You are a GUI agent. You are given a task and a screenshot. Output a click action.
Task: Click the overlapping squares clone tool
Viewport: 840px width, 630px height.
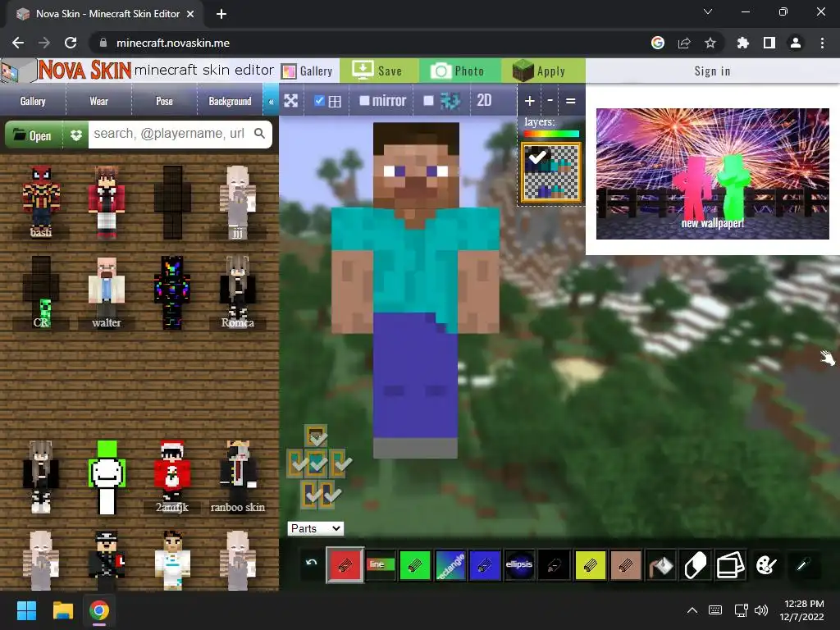pyautogui.click(x=731, y=564)
